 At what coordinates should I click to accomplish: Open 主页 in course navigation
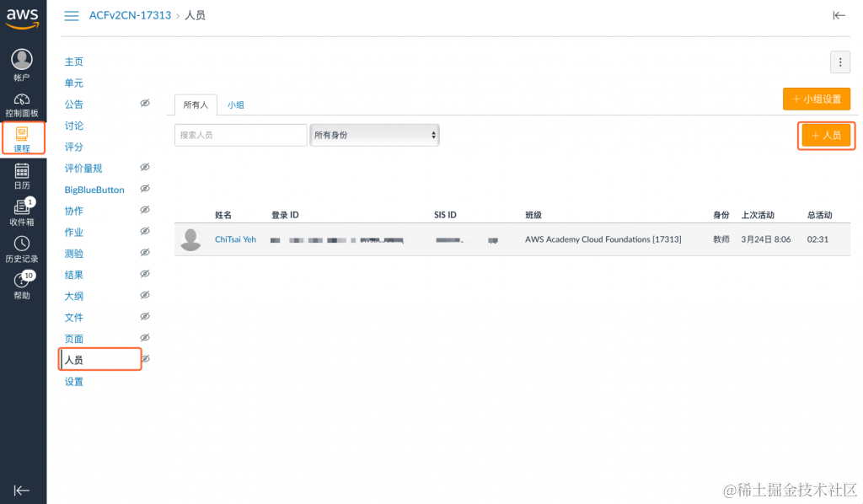coord(74,62)
